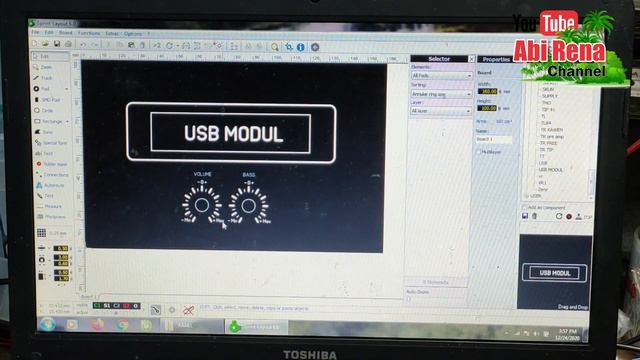Click the Chrome icon on taskbar
This screenshot has height=360, width=640.
point(122,325)
